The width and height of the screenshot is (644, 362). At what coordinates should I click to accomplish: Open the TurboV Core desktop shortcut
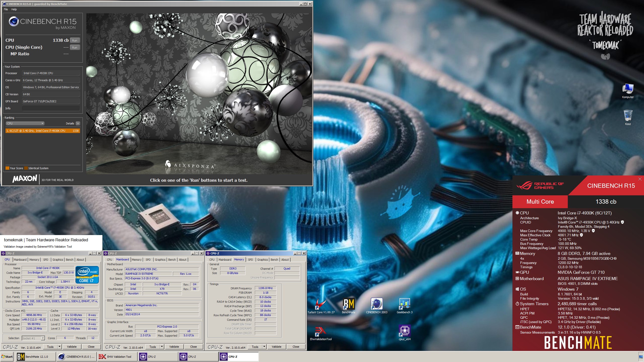pyautogui.click(x=321, y=306)
